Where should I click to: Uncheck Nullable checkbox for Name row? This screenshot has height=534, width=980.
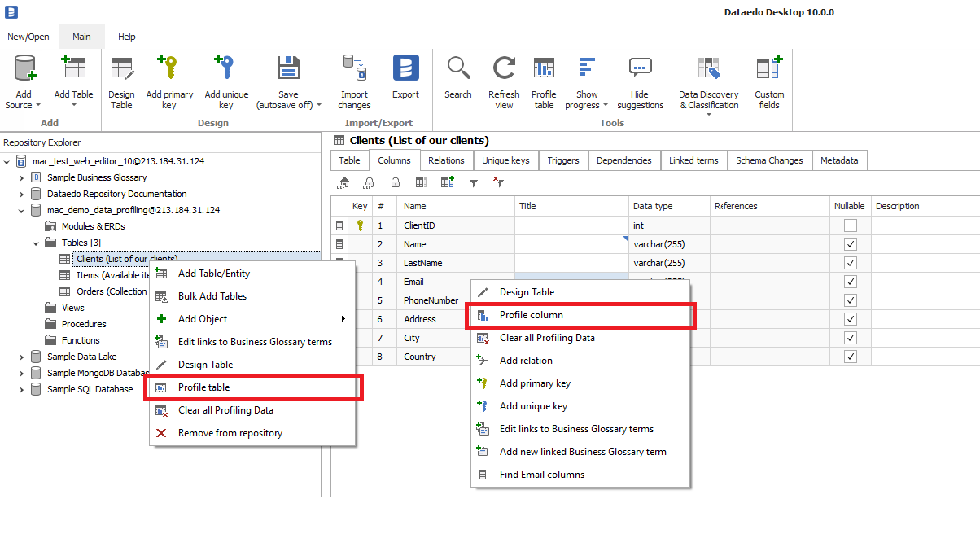(x=851, y=244)
